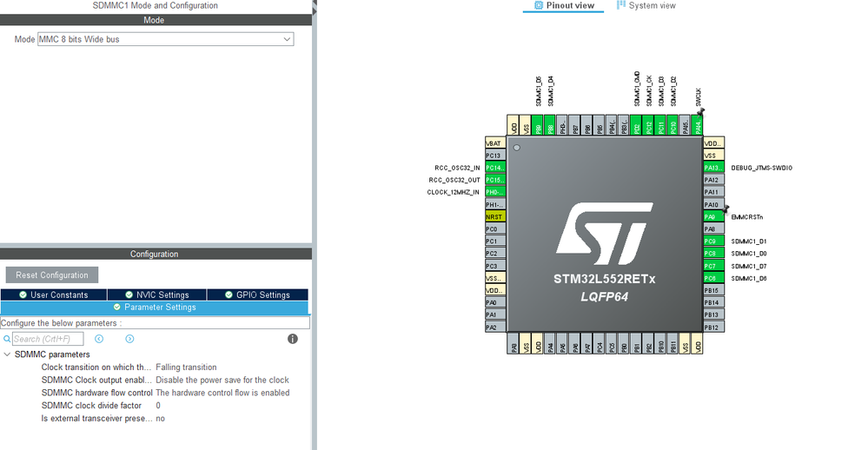Click the PB12 pin on chip

coord(713,328)
